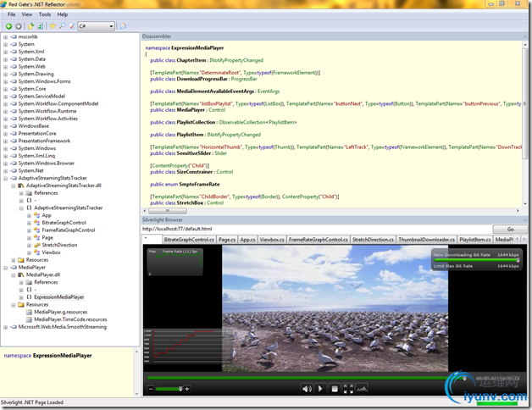Open the Tools menu
This screenshot has height=410, width=532.
click(44, 14)
